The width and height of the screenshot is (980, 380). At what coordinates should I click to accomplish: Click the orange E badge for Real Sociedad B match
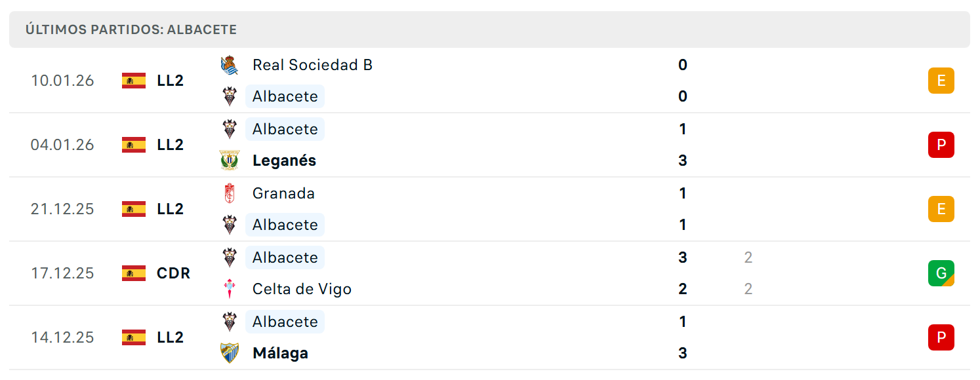point(941,81)
